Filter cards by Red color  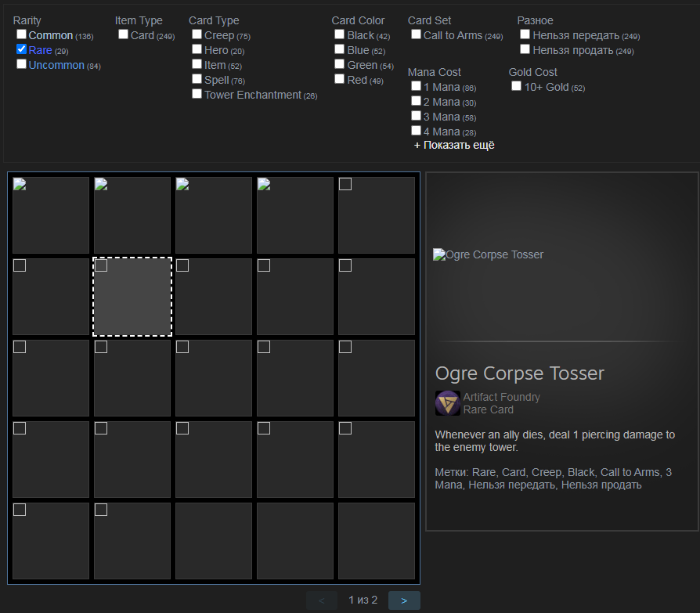click(340, 79)
